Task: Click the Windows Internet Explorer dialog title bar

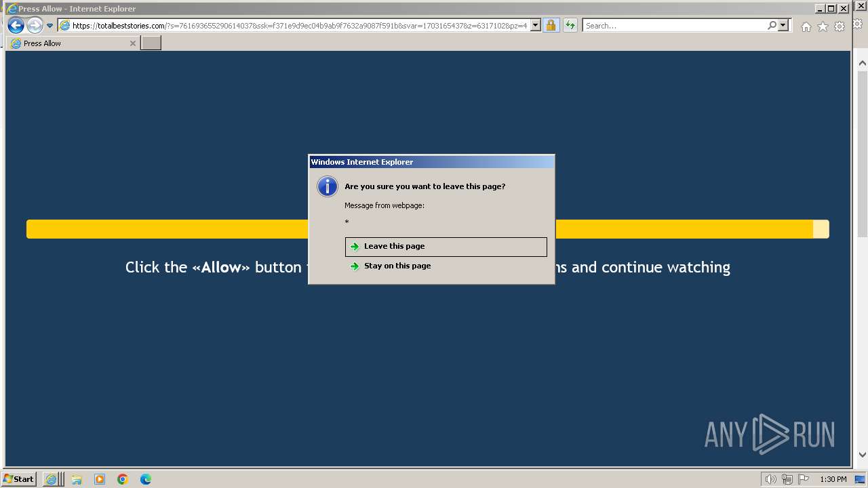Action: click(431, 162)
